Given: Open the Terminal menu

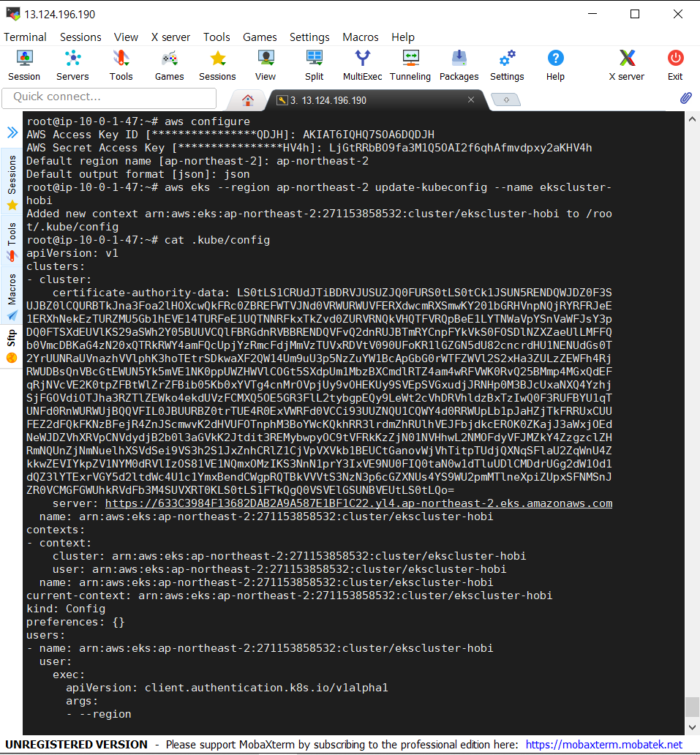Looking at the screenshot, I should (x=25, y=37).
